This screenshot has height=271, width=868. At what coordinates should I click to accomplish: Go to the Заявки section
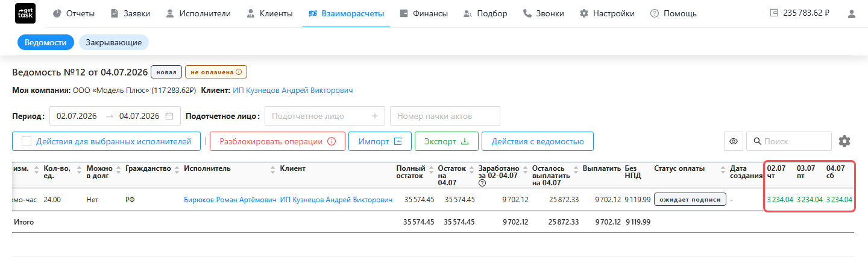click(x=130, y=13)
